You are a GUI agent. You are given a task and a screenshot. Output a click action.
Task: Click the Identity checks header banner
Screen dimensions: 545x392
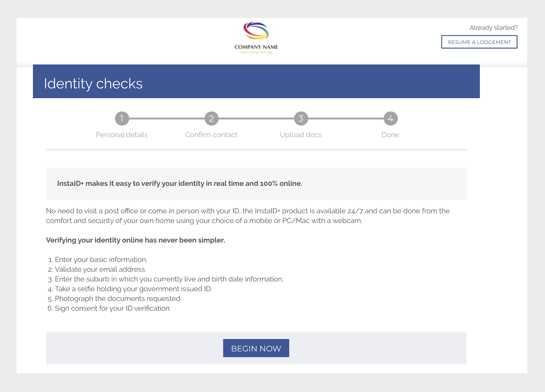pyautogui.click(x=256, y=81)
